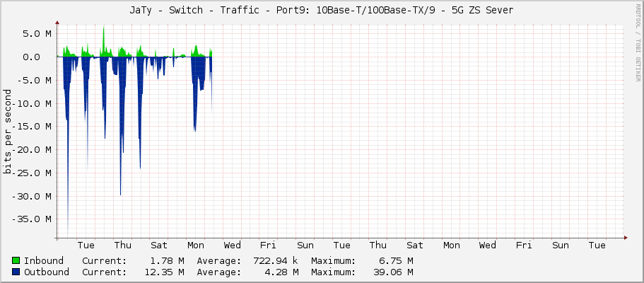
Task: Click Inbound current value 1.78 M
Action: point(167,261)
